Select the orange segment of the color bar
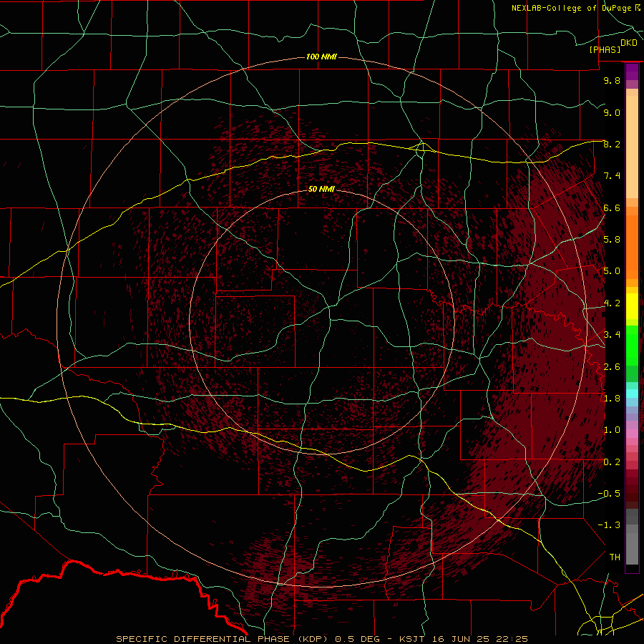Viewport: 644px width, 644px height. pos(632,246)
